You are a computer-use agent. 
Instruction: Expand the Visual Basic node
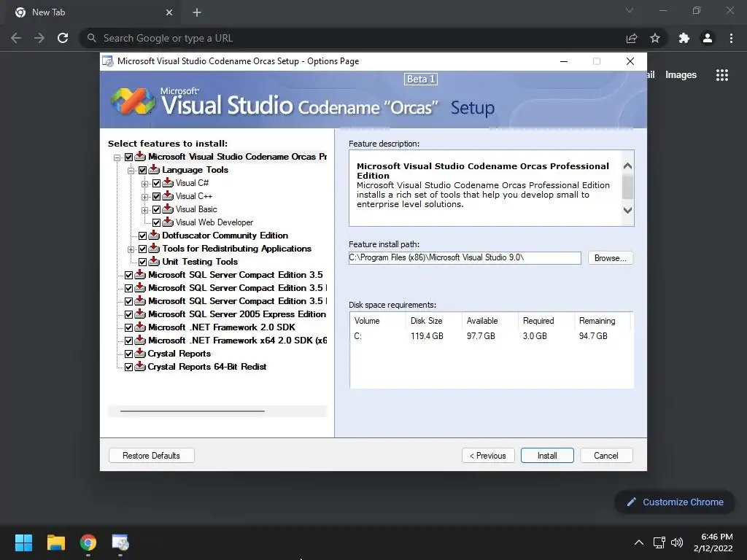coord(144,209)
